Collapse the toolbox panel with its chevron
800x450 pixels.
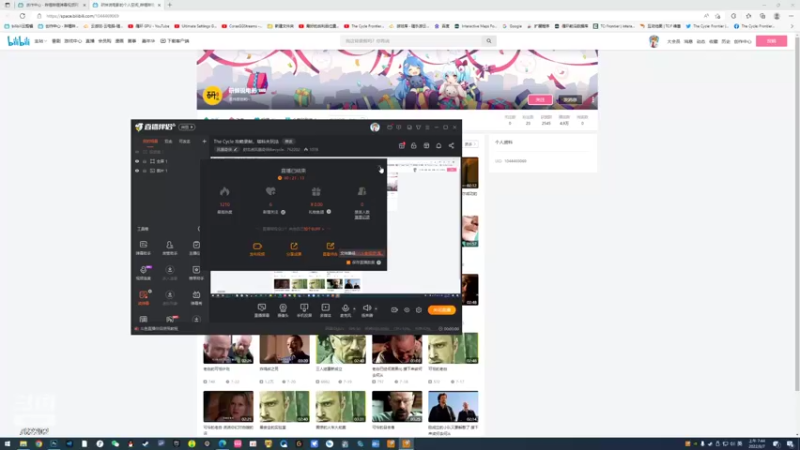click(198, 229)
